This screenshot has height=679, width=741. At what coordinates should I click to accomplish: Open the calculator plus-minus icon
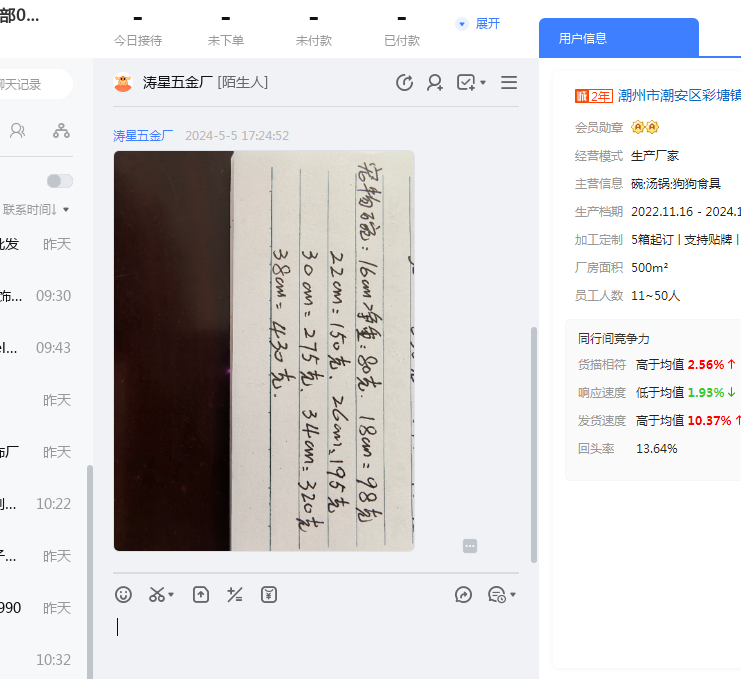tap(235, 595)
